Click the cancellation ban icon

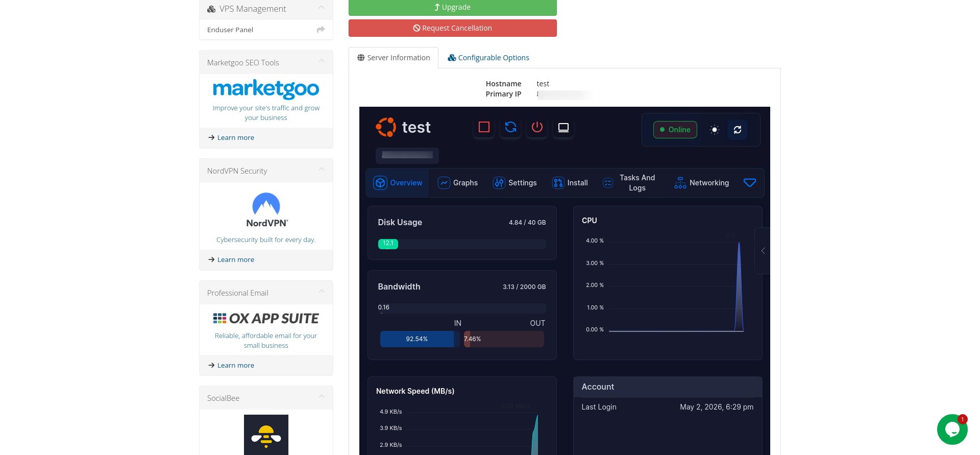coord(416,28)
